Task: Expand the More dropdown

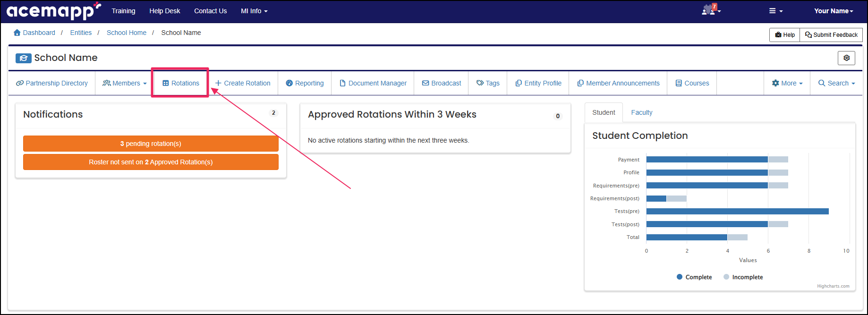Action: [x=787, y=83]
